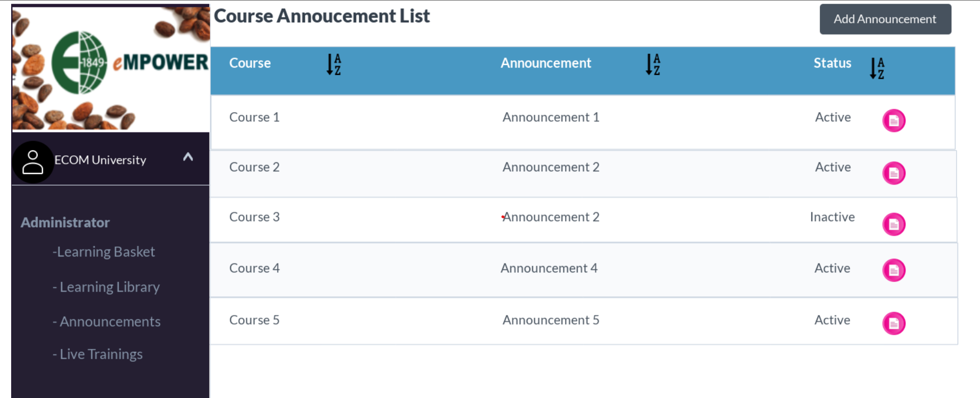This screenshot has width=980, height=398.
Task: Sort the list by Course column
Action: pos(334,64)
